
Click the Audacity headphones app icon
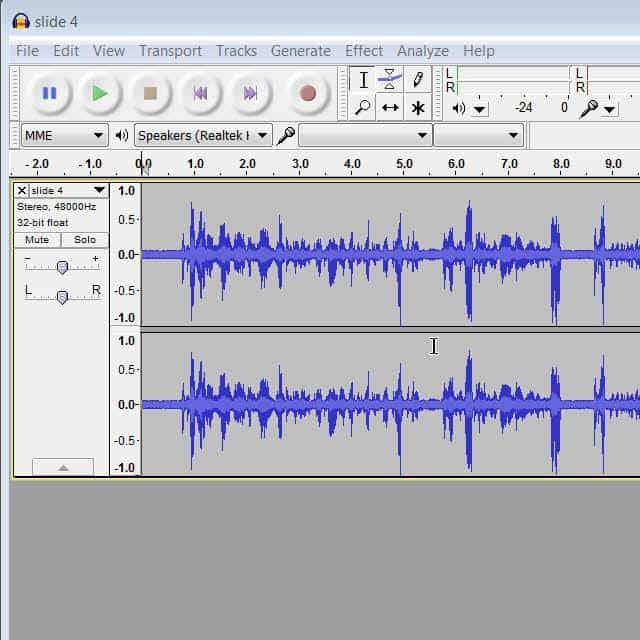click(21, 21)
